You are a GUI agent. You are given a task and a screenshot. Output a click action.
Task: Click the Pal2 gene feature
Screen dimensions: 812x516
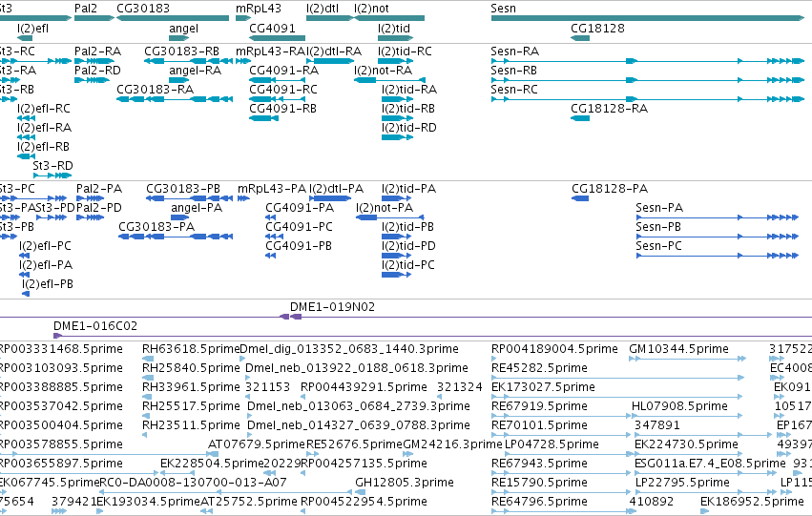(x=94, y=18)
